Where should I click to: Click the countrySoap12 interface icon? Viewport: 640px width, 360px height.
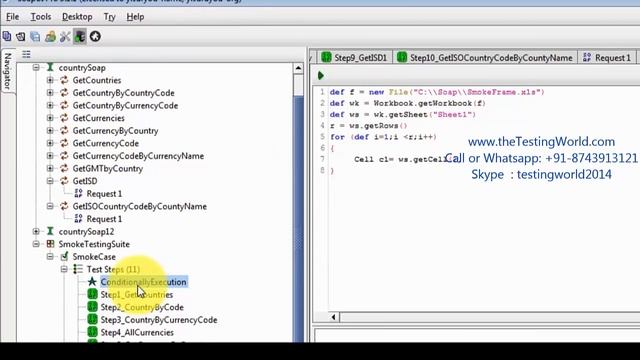pyautogui.click(x=50, y=231)
